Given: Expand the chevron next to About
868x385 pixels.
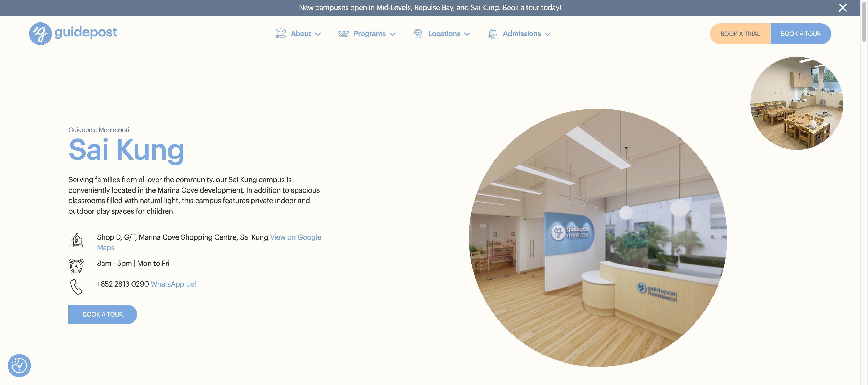Looking at the screenshot, I should (x=318, y=34).
